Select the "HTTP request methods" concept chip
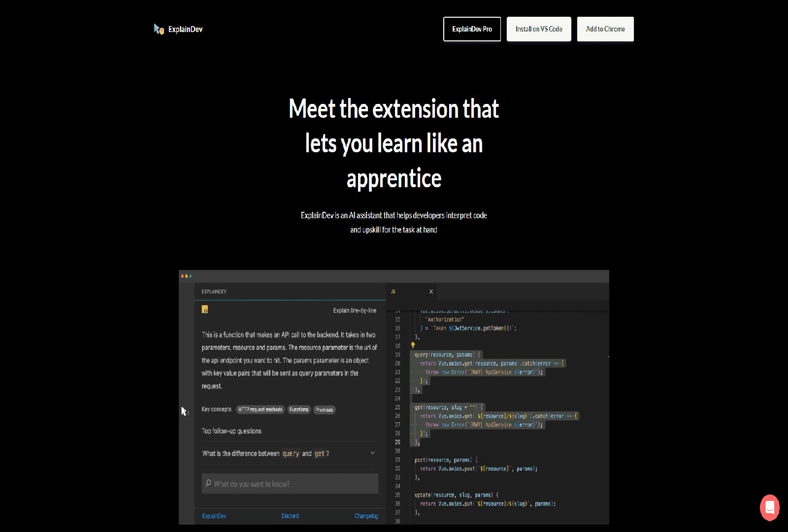This screenshot has width=788, height=532. pyautogui.click(x=260, y=409)
